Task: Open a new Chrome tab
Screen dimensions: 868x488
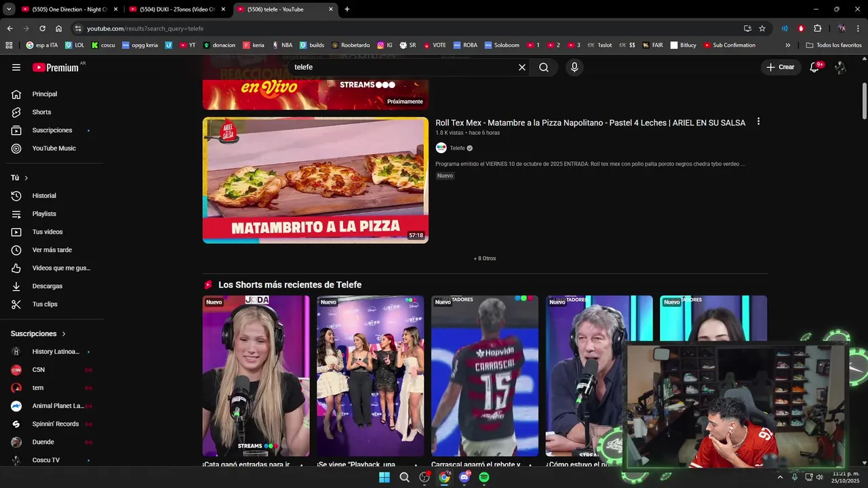Action: pyautogui.click(x=347, y=9)
